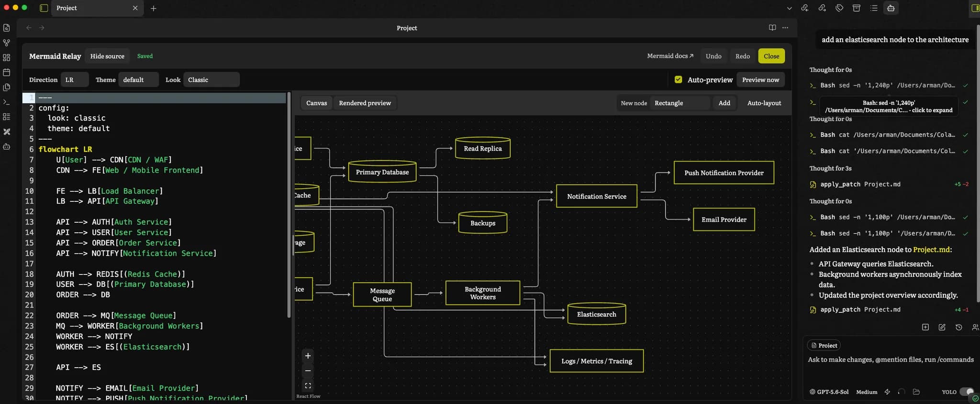This screenshot has height=404, width=980.
Task: Open the terminal prompt sidebar icon
Action: click(x=7, y=102)
